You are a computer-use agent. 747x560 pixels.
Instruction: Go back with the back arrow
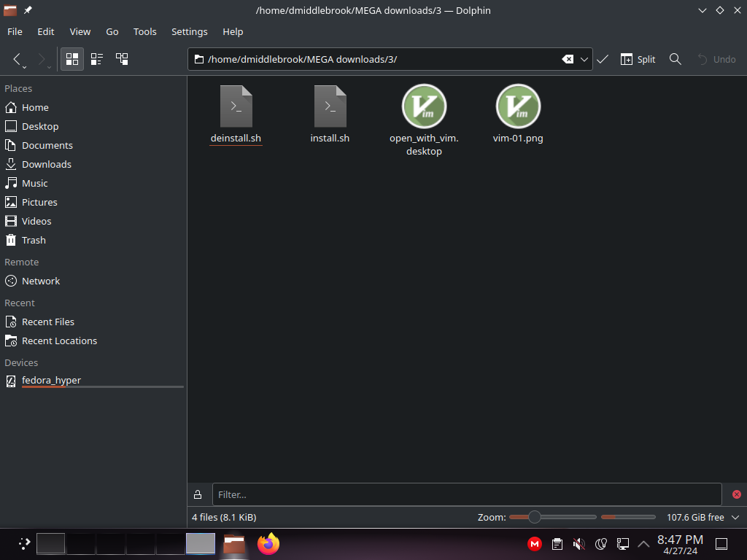[18, 59]
